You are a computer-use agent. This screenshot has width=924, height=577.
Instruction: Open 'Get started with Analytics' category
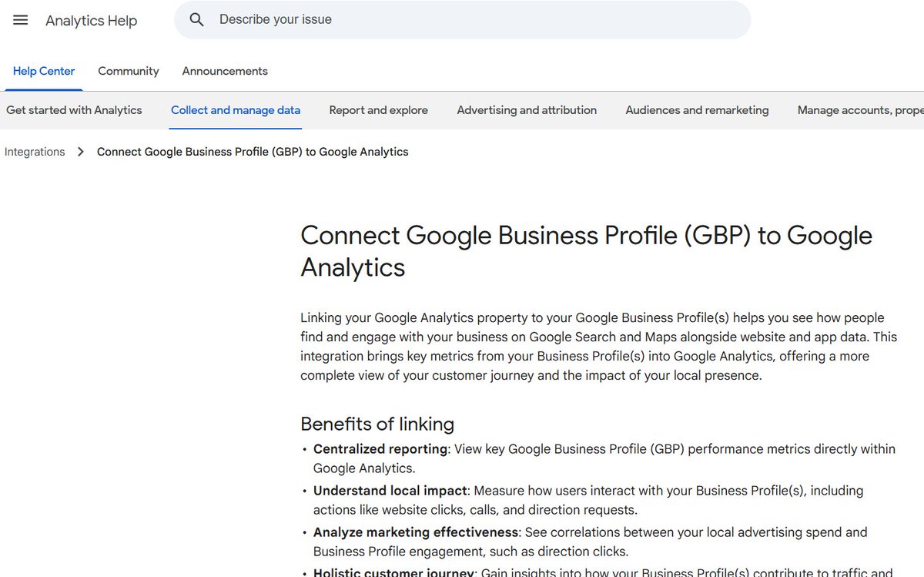pyautogui.click(x=74, y=110)
